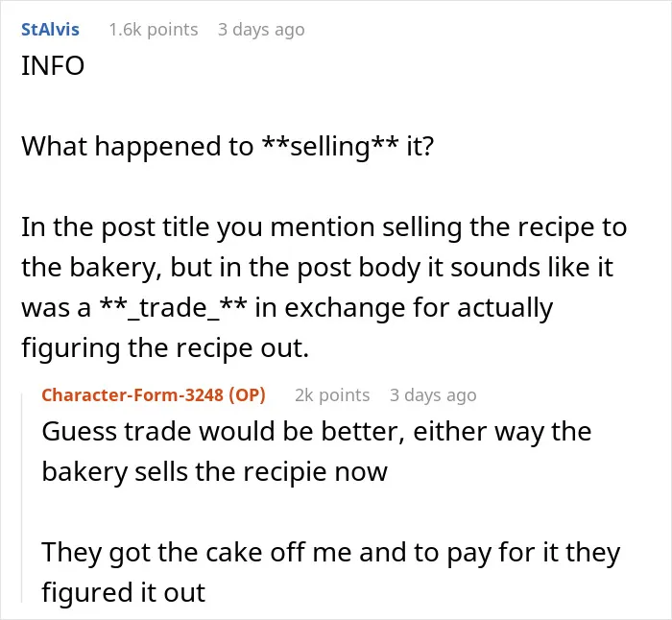Click the OP reply's 2k points score
The width and height of the screenshot is (672, 620).
[332, 395]
